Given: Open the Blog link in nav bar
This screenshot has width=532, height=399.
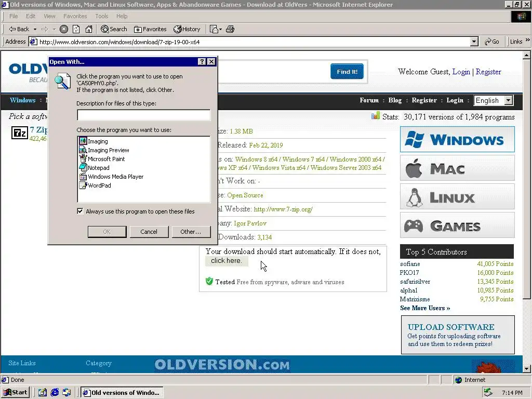Looking at the screenshot, I should 395,100.
